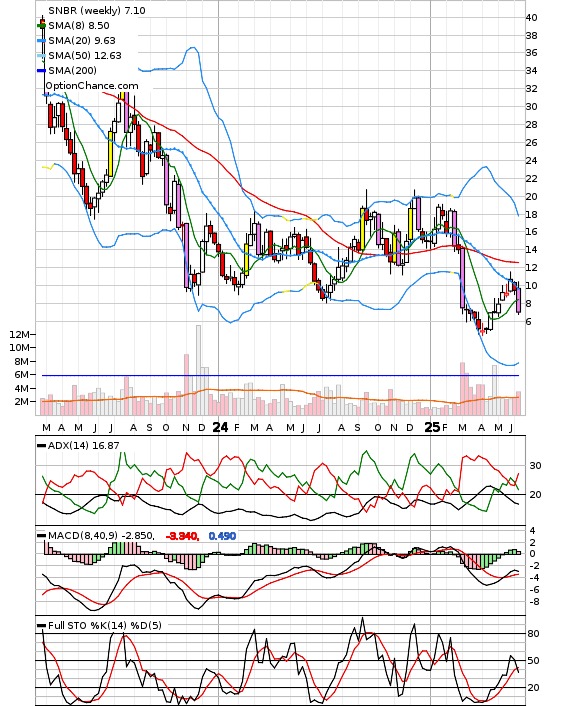Click the tallest volume bar in December

pos(199,370)
